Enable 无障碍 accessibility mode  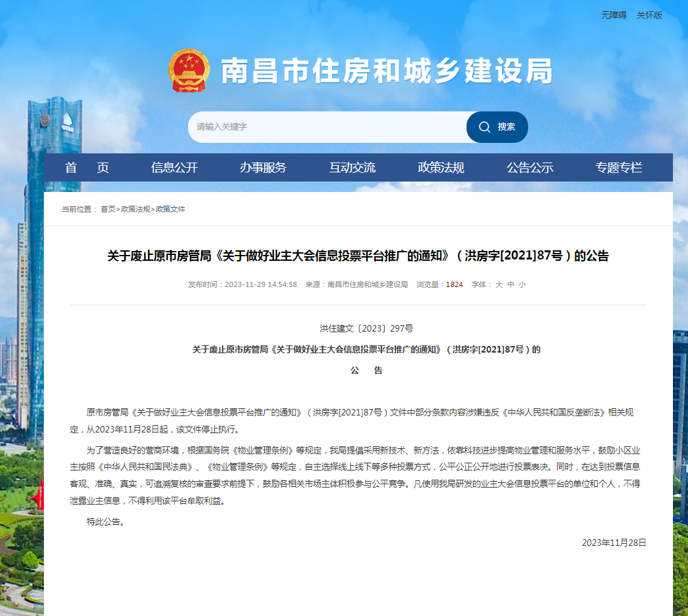[614, 15]
